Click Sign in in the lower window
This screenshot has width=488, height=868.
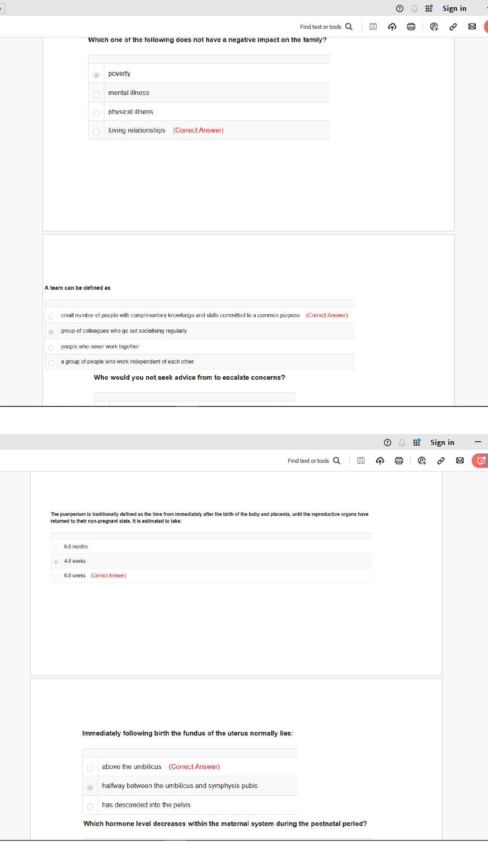pos(442,443)
